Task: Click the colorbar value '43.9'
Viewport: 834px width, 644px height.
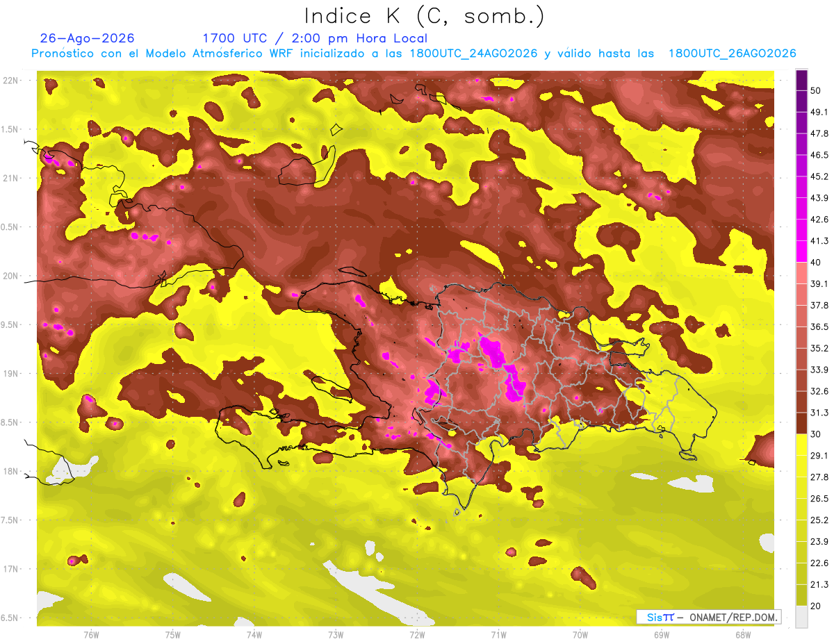Action: click(819, 198)
